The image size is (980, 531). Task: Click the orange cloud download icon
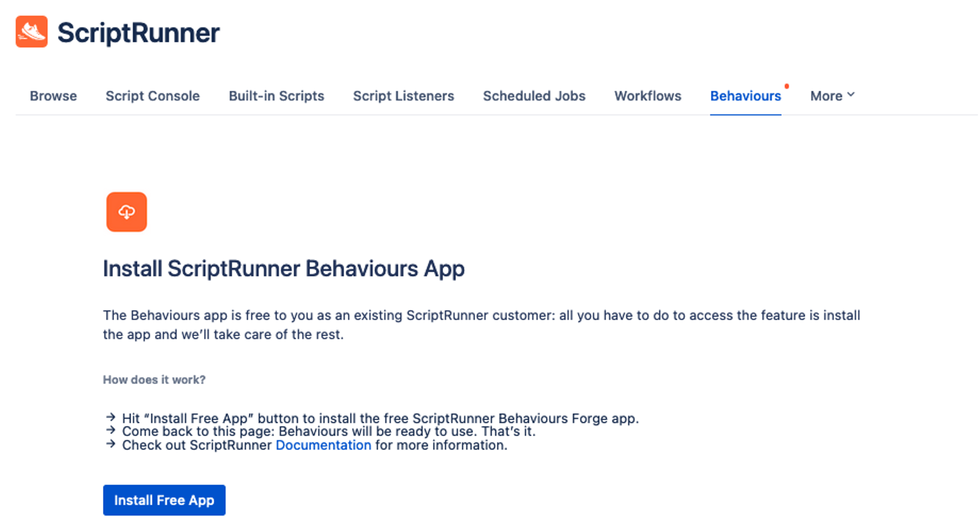[126, 212]
